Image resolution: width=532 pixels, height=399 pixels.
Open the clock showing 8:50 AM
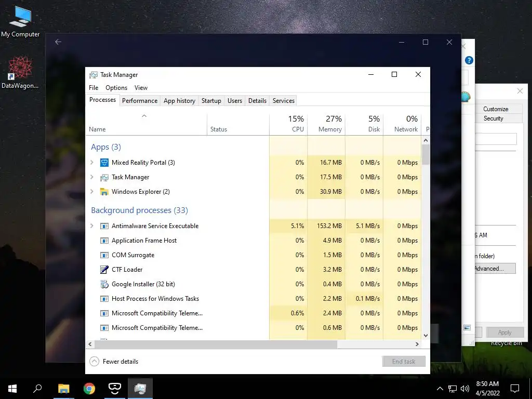point(487,389)
